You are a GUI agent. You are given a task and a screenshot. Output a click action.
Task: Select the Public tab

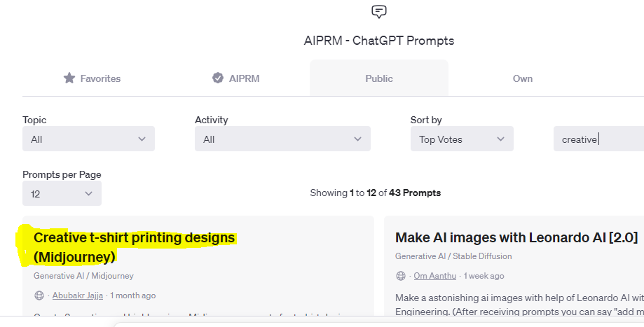(x=378, y=78)
